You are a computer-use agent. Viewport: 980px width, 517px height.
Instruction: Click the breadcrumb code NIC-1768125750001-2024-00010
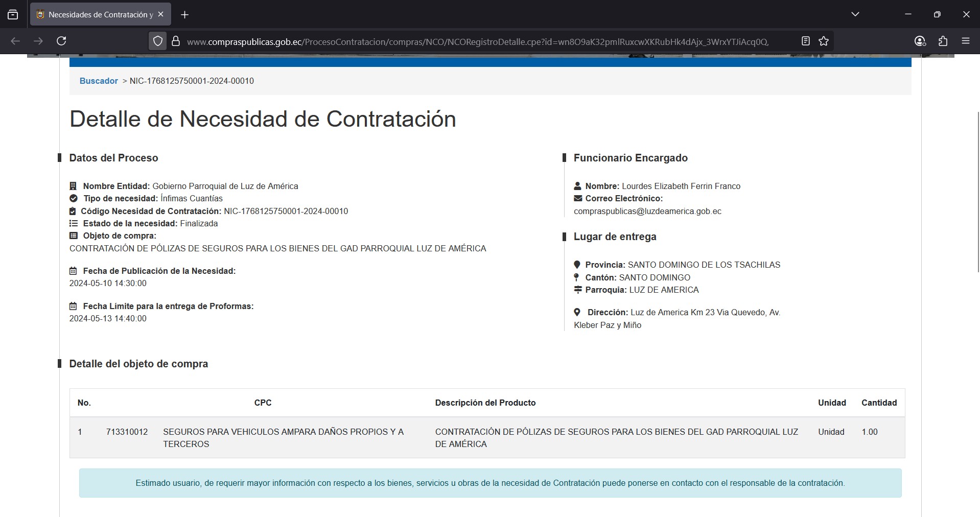coord(192,81)
